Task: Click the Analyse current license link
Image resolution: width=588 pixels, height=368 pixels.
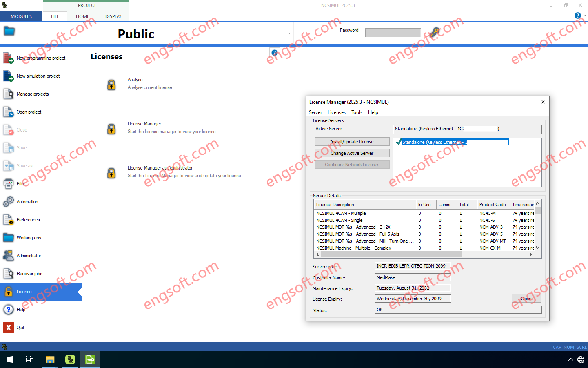Action: (151, 87)
